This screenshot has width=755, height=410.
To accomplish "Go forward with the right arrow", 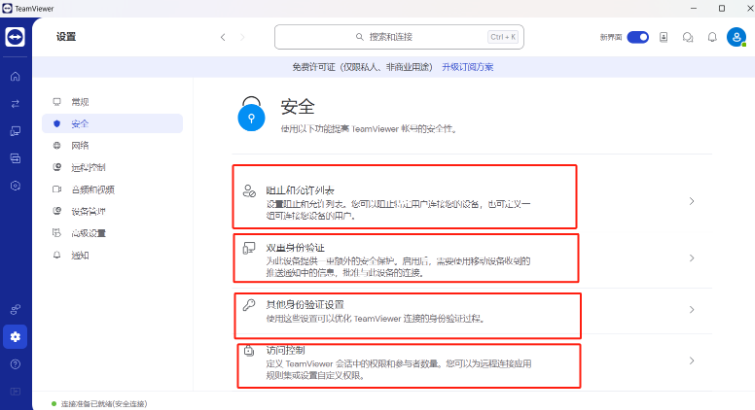I will pyautogui.click(x=242, y=37).
